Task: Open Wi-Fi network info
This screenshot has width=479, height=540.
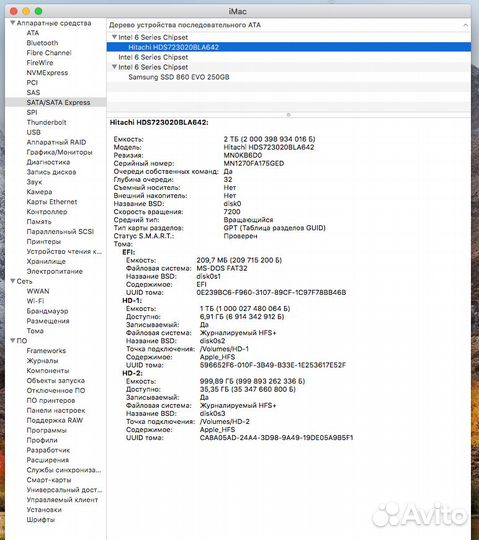Action: 35,301
